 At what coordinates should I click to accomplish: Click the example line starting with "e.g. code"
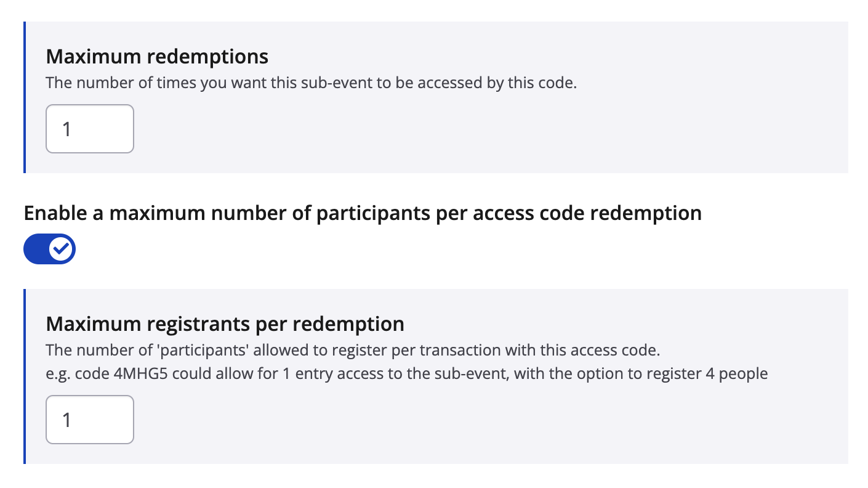click(406, 374)
